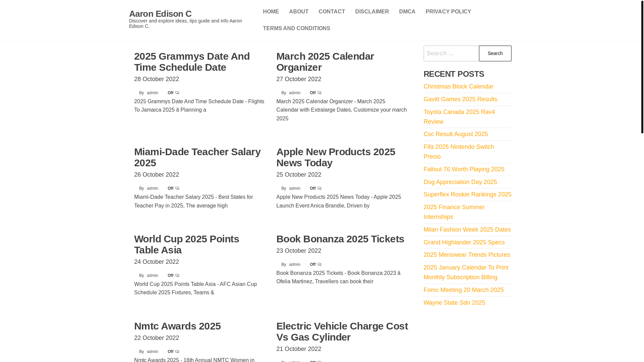This screenshot has width=644, height=362.
Task: Click comment icon under Nmtc Awards post
Action: click(177, 352)
